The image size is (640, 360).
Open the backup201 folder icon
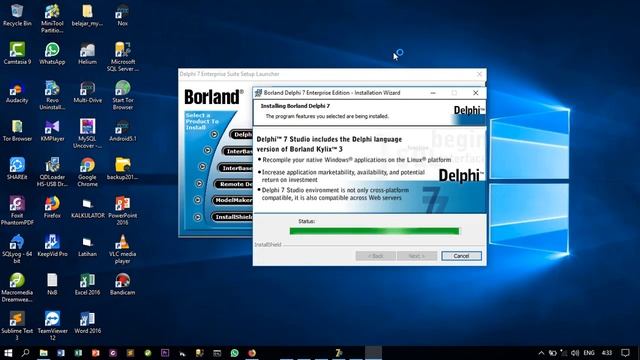click(122, 169)
